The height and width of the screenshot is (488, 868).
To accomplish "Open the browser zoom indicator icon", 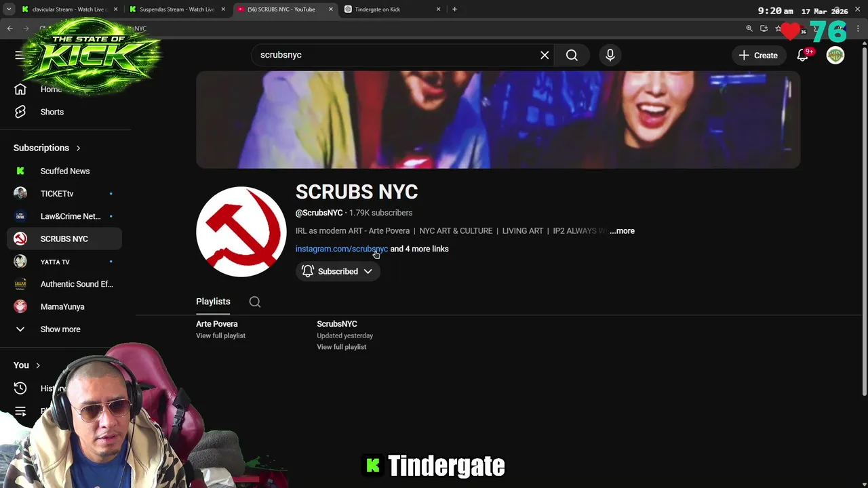I will tap(749, 28).
